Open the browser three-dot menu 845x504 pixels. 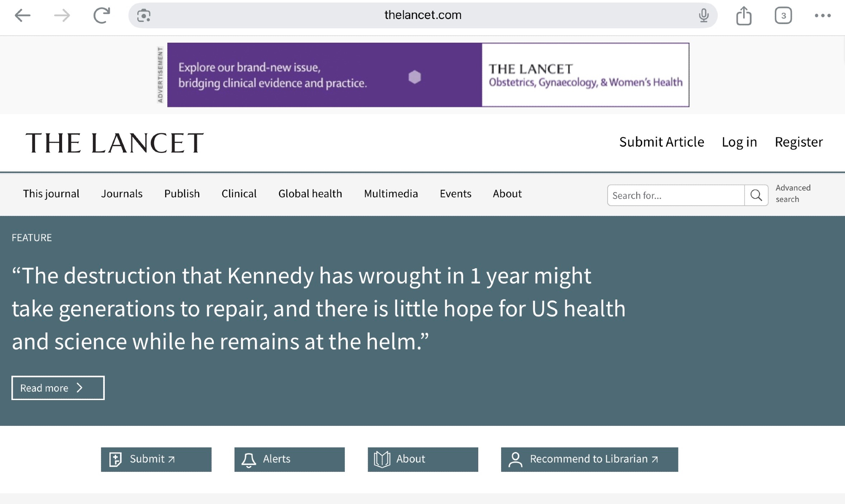click(x=823, y=16)
